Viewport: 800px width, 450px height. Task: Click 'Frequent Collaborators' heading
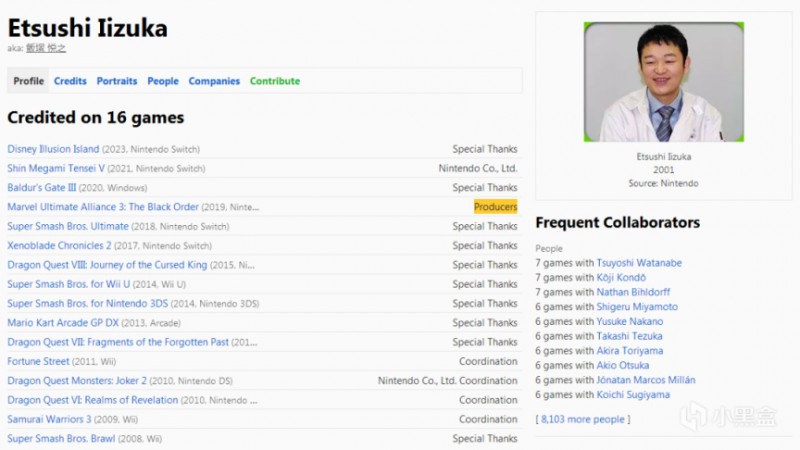[617, 222]
